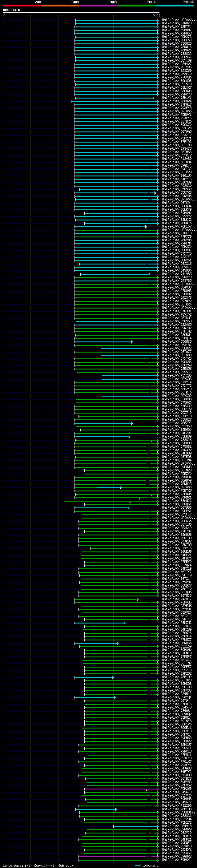Open hit UniRef100_P49679
Image resolution: width=197 pixels, height=868 pixels.
click(177, 792)
